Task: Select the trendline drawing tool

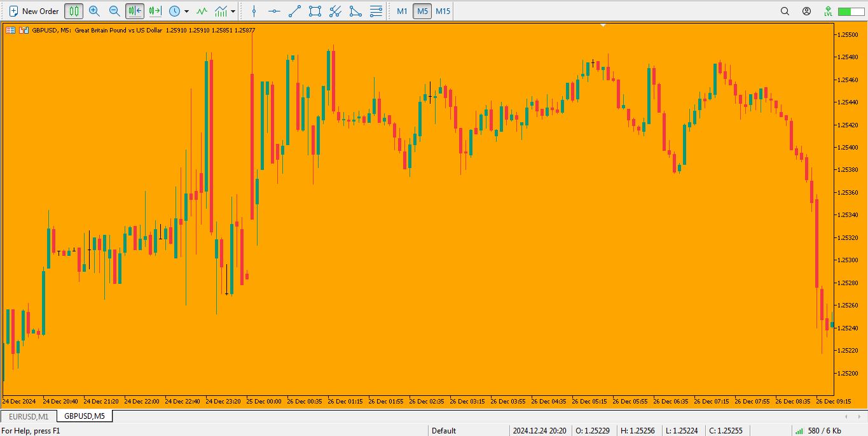Action: tap(294, 11)
